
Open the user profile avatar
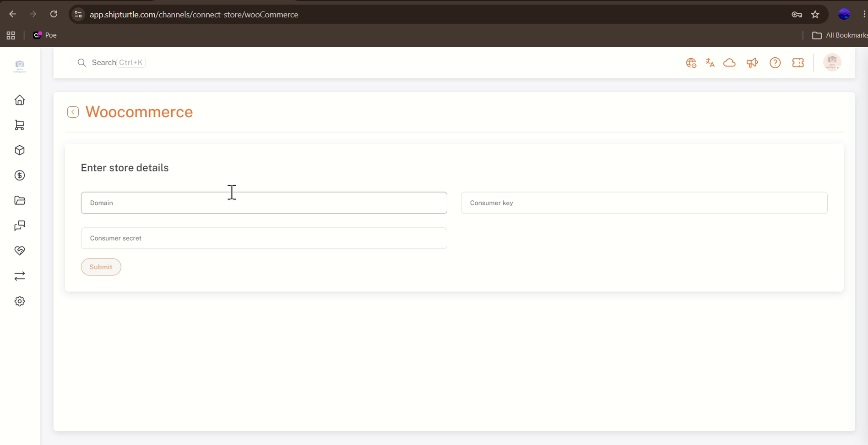(832, 62)
